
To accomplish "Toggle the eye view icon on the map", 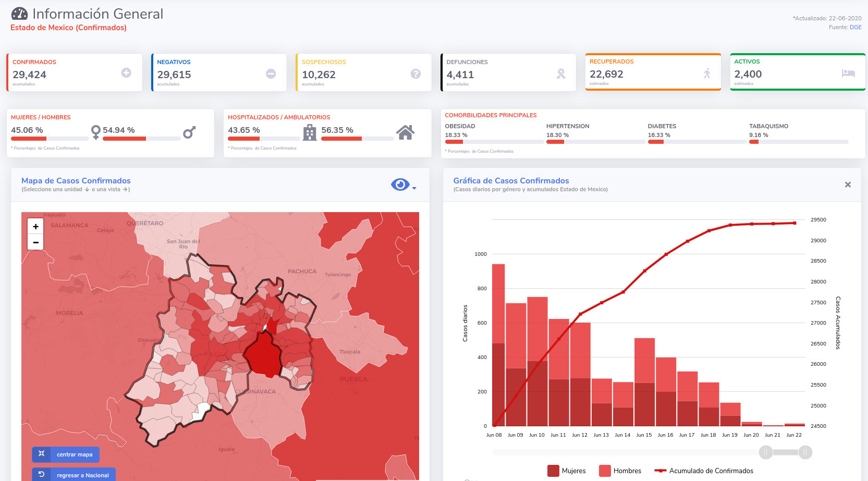I will [400, 184].
